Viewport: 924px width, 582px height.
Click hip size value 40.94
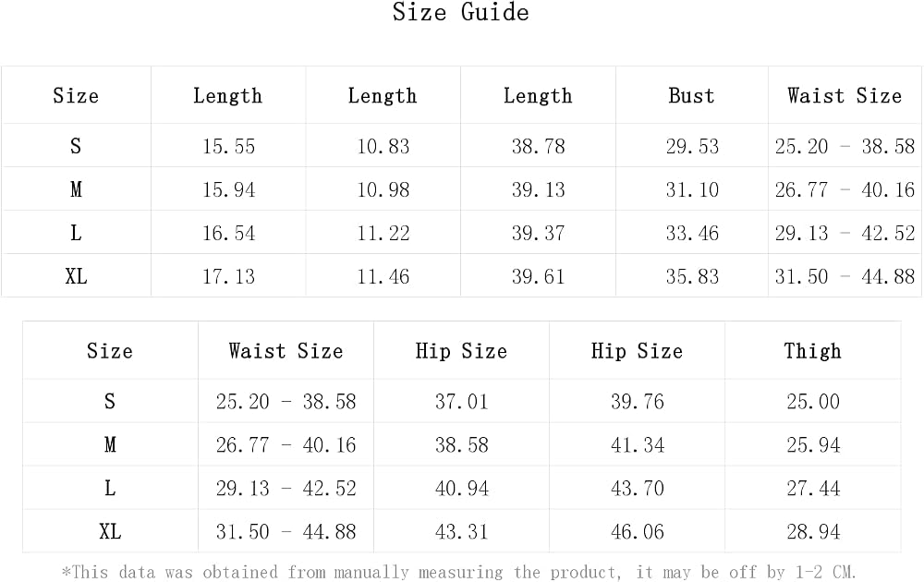462,489
